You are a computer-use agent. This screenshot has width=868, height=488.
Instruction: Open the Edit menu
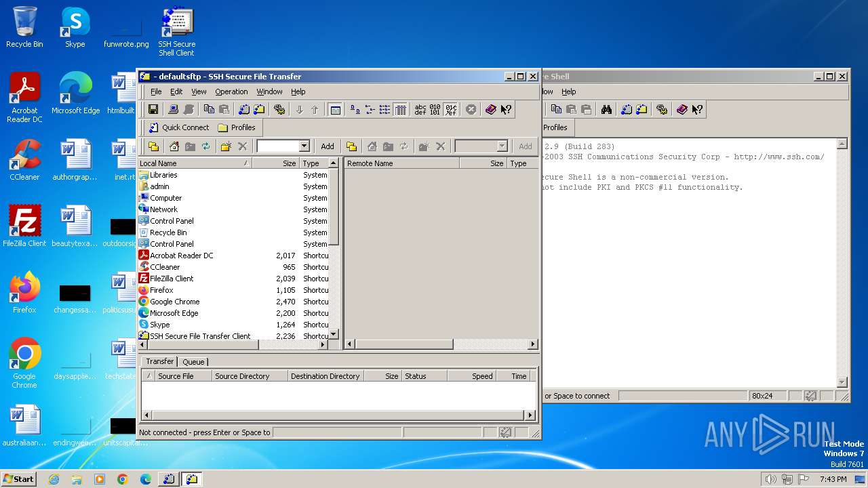pyautogui.click(x=176, y=91)
